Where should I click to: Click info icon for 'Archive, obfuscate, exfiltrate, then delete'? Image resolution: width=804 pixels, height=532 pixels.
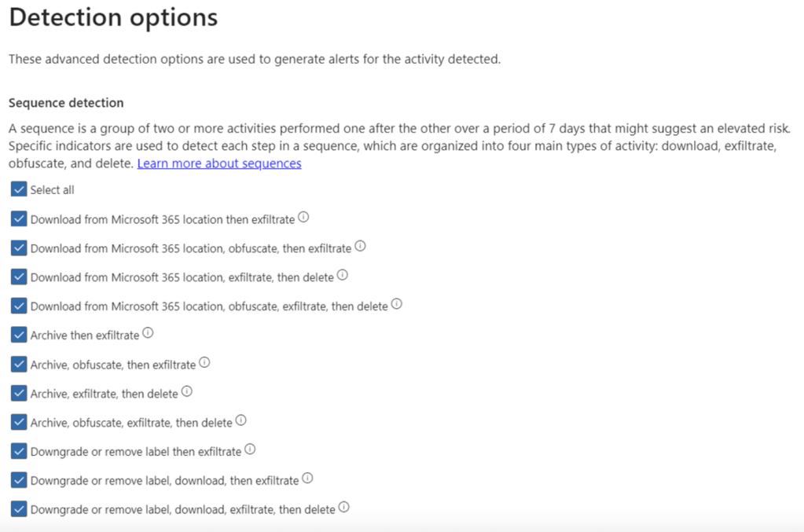240,420
